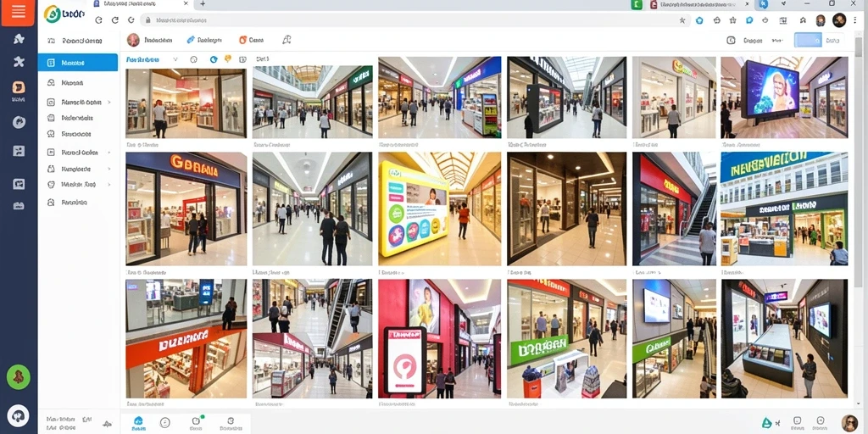Screen dimensions: 868x434
Task: Open thumbnail with green storefront banner and promo stand
Action: 567,338
